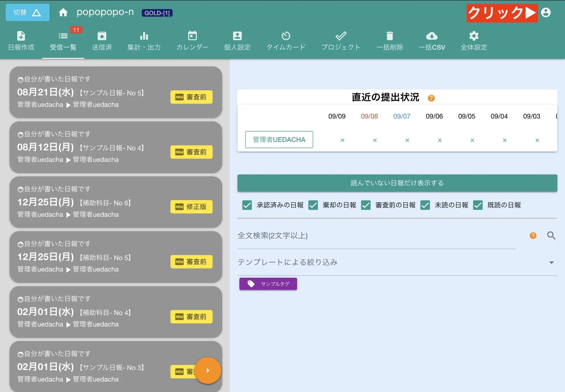Disable the 未読の日報 filter checkbox

click(x=425, y=205)
